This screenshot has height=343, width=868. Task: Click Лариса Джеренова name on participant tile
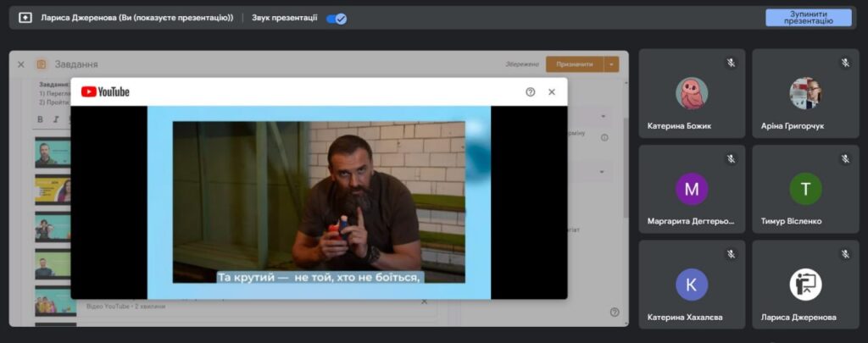tap(798, 318)
